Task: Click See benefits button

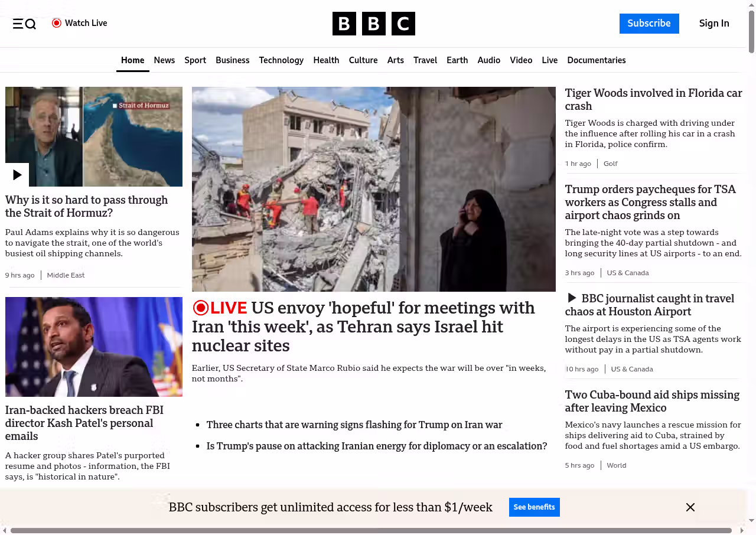Action: pyautogui.click(x=534, y=507)
